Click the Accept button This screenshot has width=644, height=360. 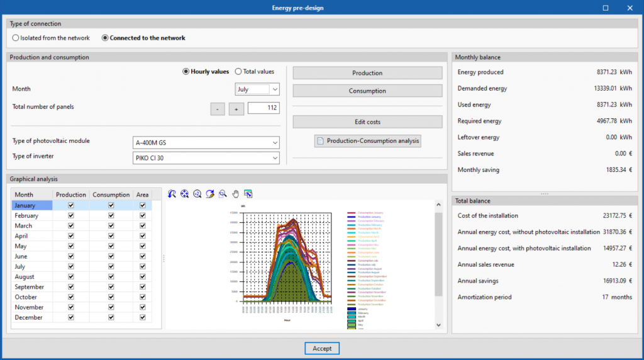point(322,348)
